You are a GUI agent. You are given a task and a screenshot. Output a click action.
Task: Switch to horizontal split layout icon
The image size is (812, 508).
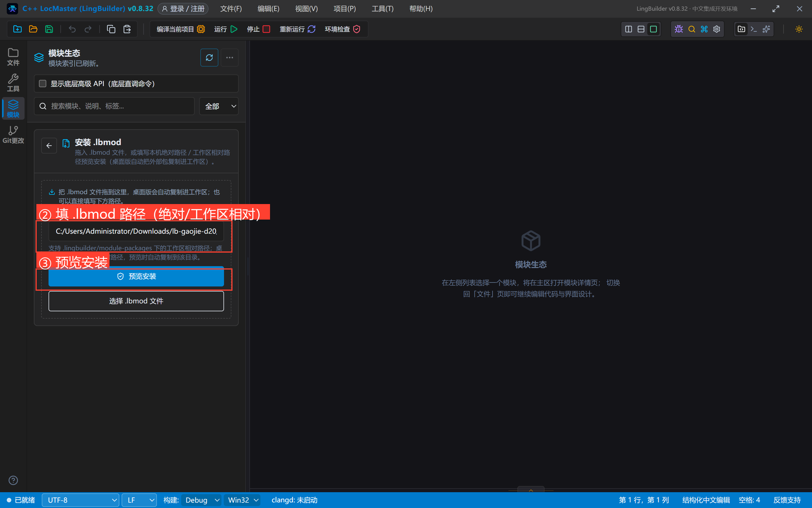641,29
